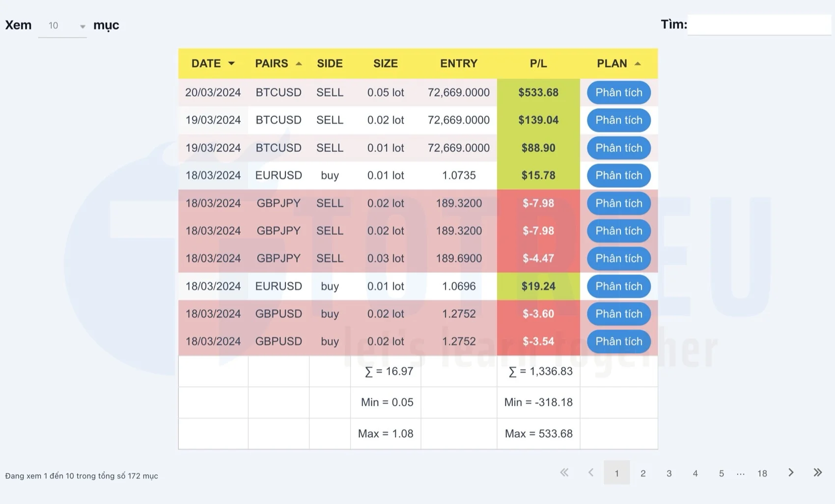Image resolution: width=835 pixels, height=504 pixels.
Task: Click Phân tích for the 20/03/2024 BTCUSD trade
Action: (x=618, y=92)
